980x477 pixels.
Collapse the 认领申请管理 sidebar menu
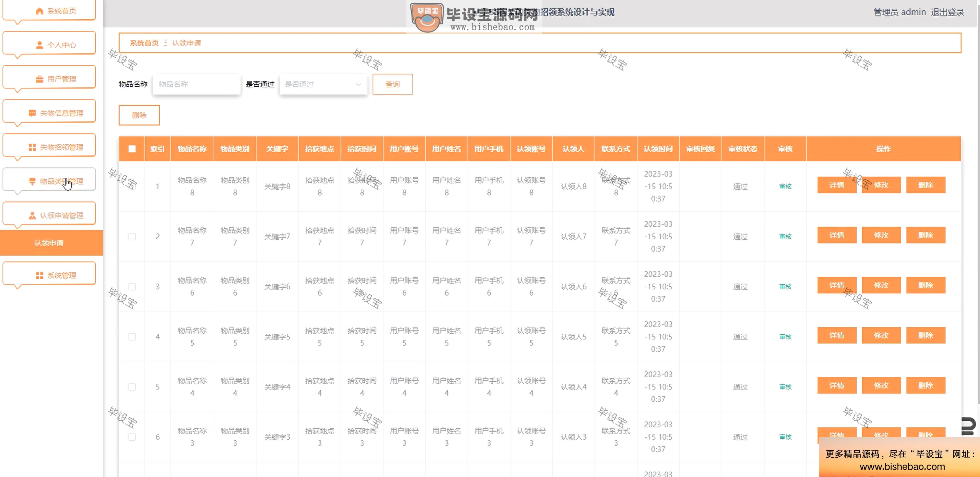click(49, 214)
